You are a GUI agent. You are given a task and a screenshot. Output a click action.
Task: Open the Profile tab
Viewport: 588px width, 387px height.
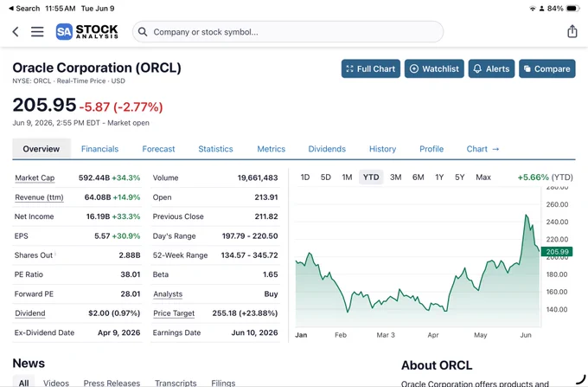[431, 149]
